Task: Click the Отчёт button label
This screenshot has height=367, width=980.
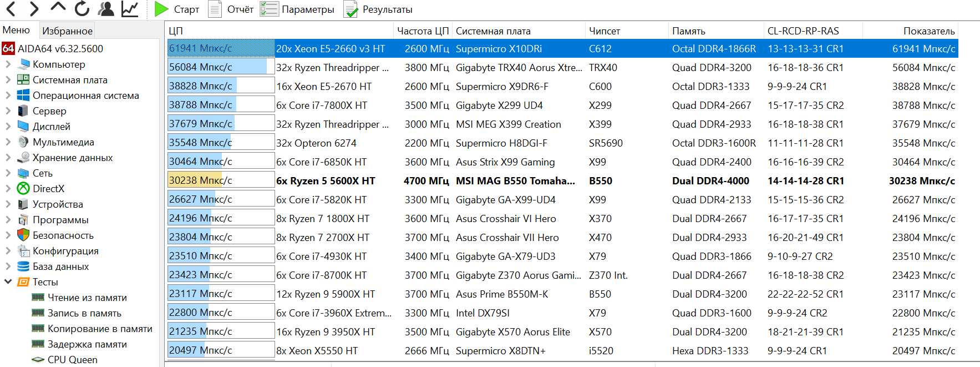Action: point(240,9)
